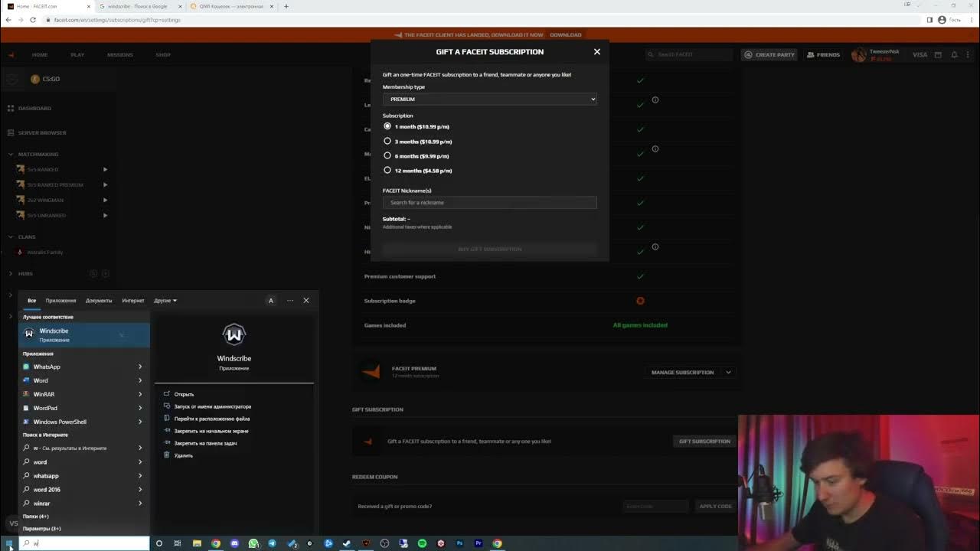Switch to the Приложения search tab
980x551 pixels.
coord(60,301)
